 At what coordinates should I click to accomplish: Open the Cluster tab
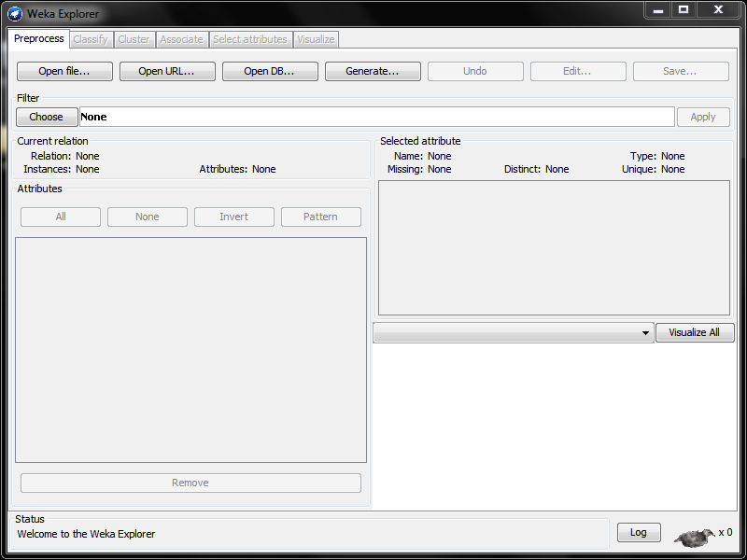click(134, 39)
